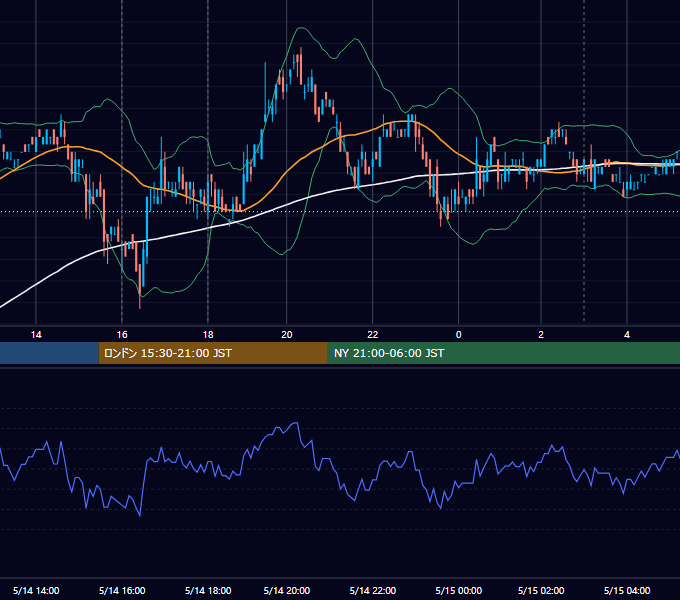Click the 5/14 20:00 date label
Viewport: 680px width, 600px height.
pyautogui.click(x=287, y=590)
